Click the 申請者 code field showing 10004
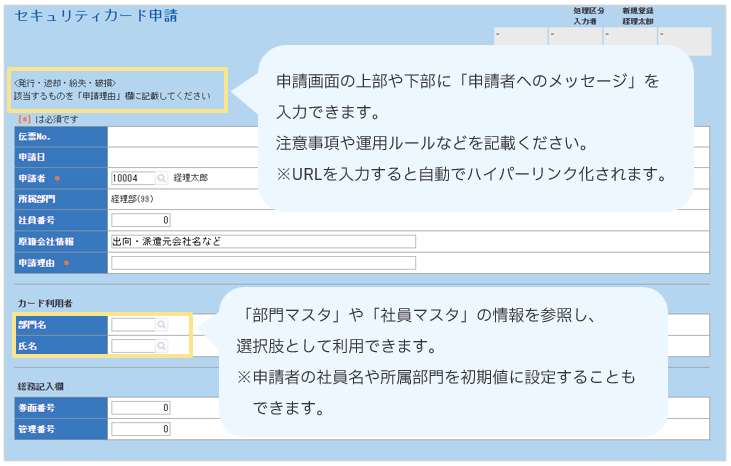The width and height of the screenshot is (731, 466). 133,178
